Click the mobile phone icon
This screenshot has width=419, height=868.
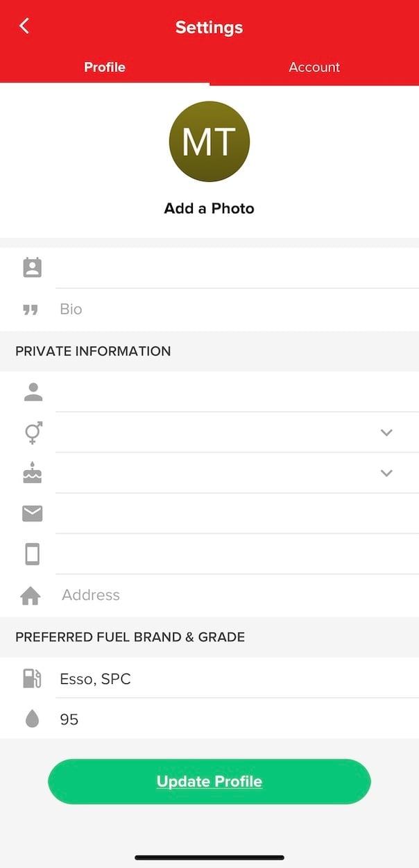[33, 554]
